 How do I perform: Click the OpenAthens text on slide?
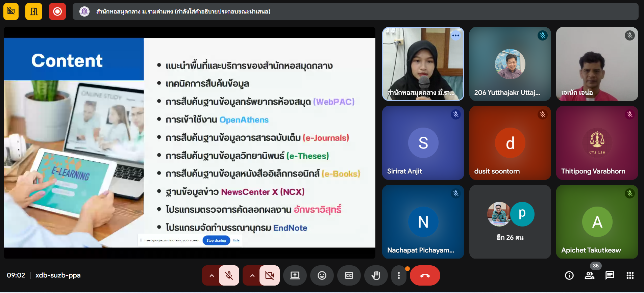pos(244,120)
